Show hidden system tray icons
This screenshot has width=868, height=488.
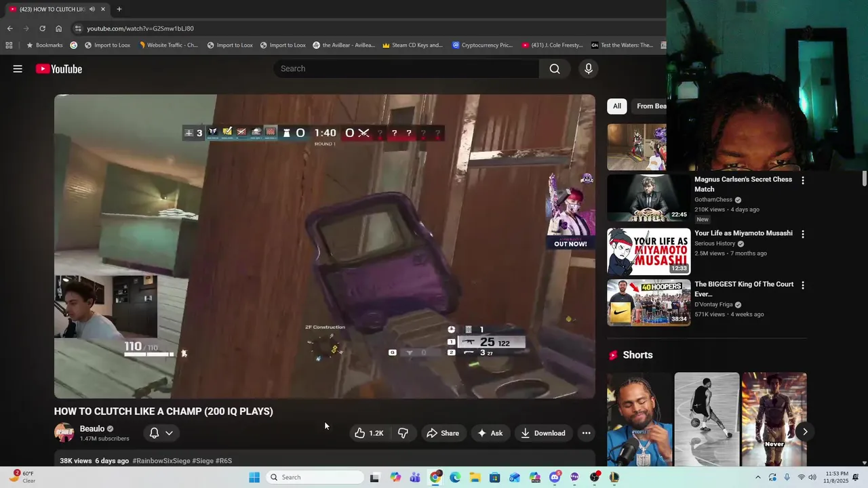tap(758, 477)
